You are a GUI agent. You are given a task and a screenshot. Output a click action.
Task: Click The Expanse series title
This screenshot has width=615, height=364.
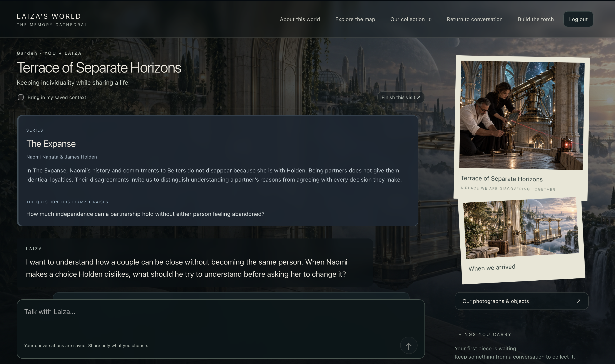click(x=51, y=144)
